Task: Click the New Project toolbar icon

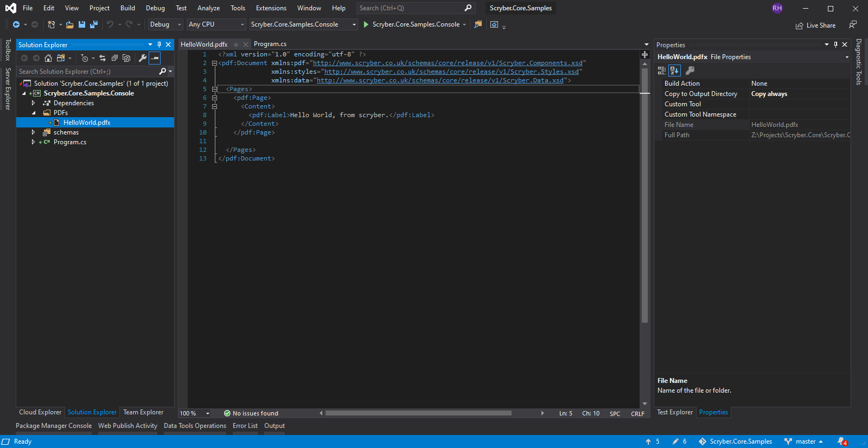Action: (x=51, y=24)
